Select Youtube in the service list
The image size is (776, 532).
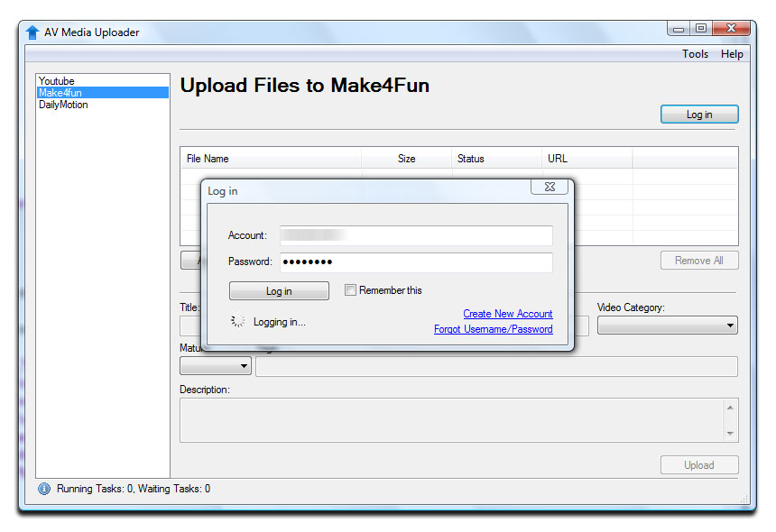[103, 80]
